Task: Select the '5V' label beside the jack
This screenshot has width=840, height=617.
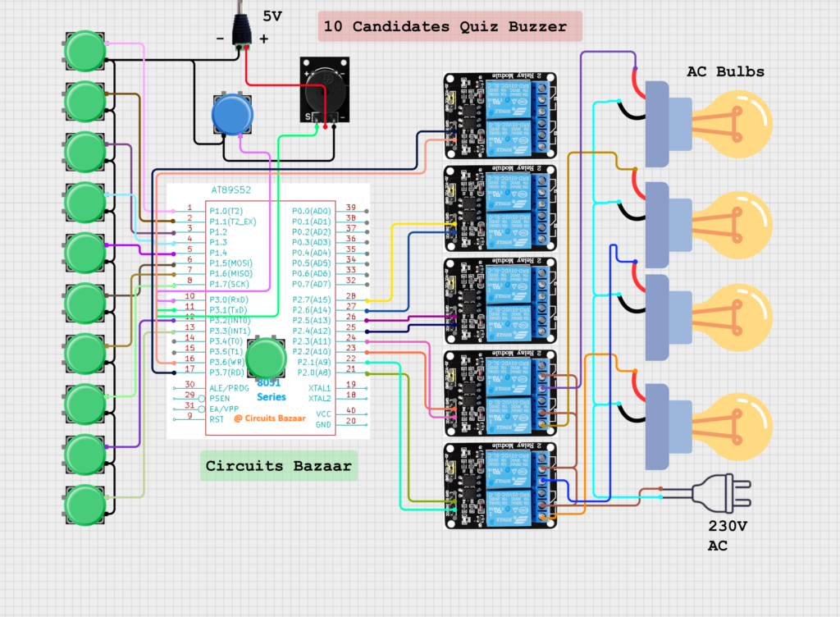Action: (272, 16)
